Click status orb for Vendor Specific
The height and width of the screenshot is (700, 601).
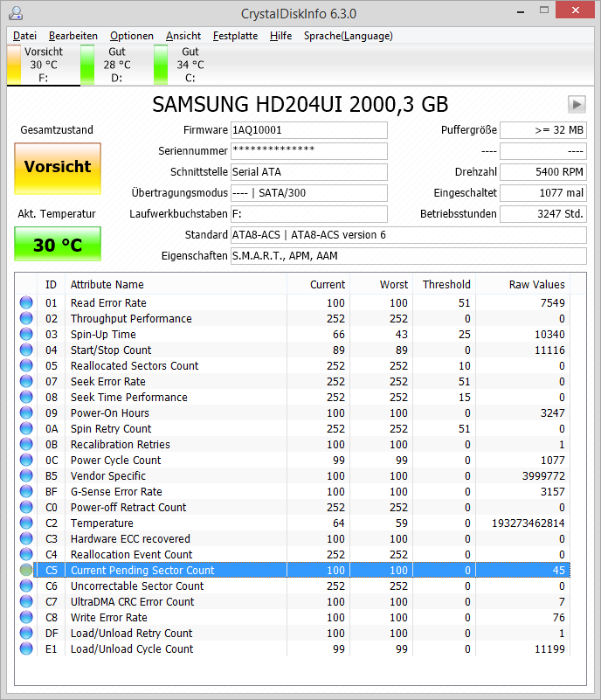tap(26, 476)
